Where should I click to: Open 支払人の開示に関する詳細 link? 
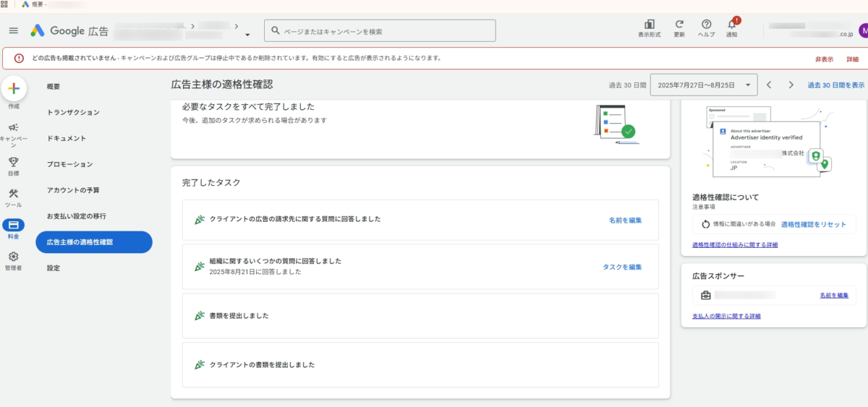[x=726, y=316]
